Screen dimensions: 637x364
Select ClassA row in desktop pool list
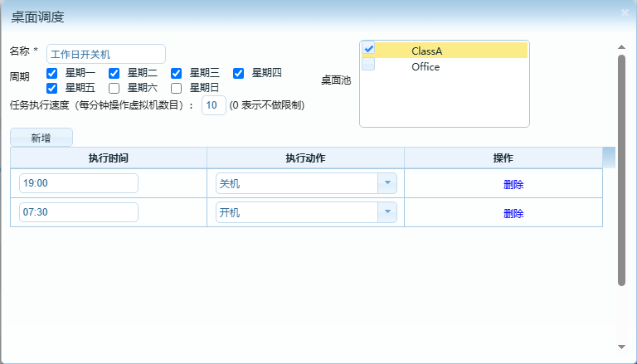[445, 51]
